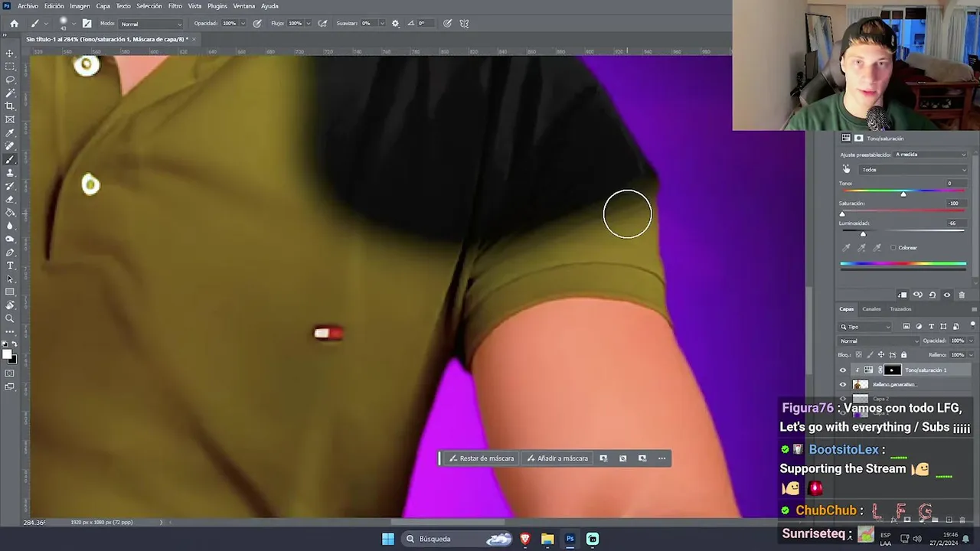Open the Modo blend mode dropdown
Screen dimensions: 980x551
pos(151,24)
